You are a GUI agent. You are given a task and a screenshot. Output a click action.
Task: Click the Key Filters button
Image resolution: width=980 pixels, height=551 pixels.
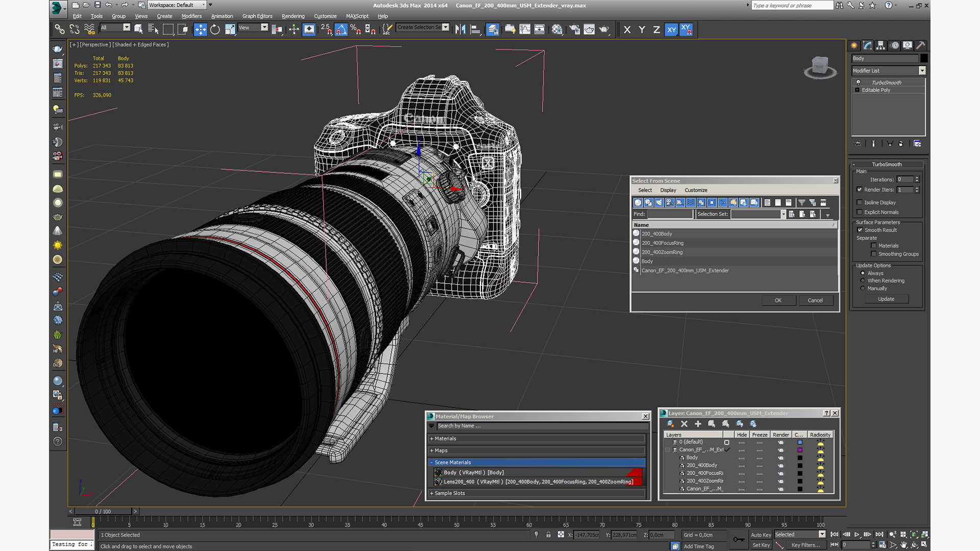pyautogui.click(x=805, y=545)
